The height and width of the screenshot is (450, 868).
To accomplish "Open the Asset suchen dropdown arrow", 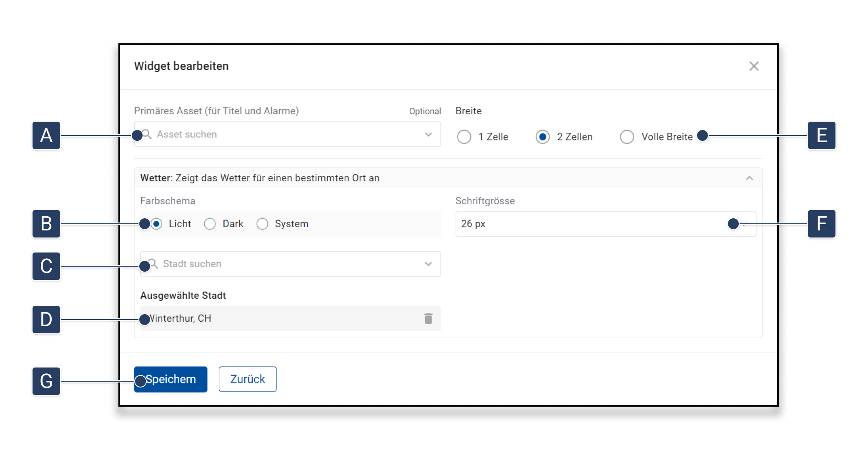I will [x=428, y=134].
